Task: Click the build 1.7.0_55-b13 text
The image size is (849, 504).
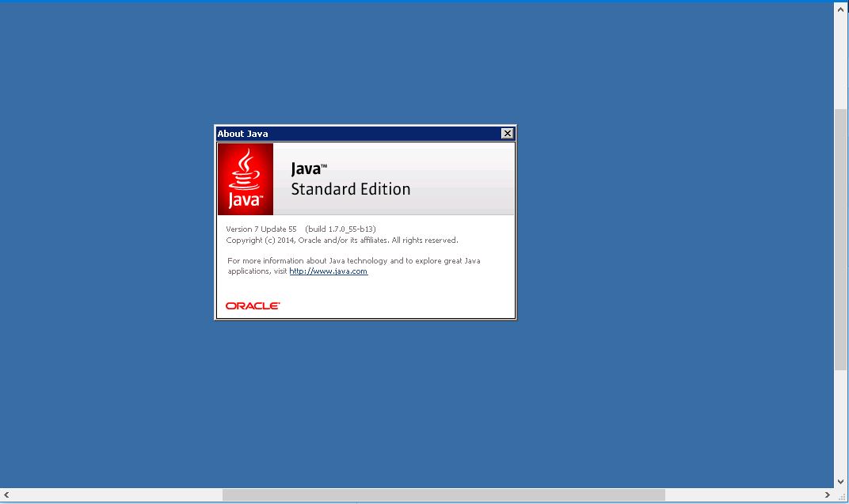Action: click(341, 229)
